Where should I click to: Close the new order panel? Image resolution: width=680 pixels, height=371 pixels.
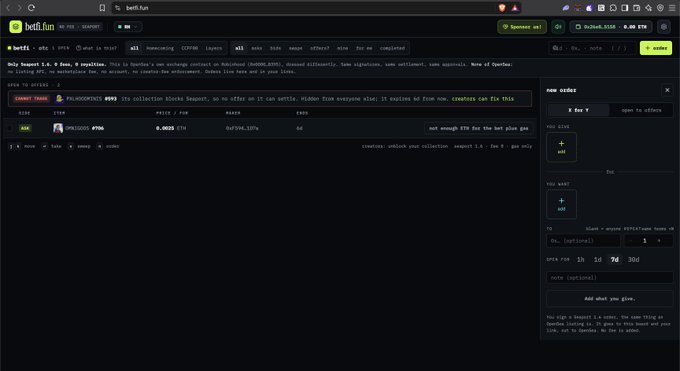tap(667, 90)
